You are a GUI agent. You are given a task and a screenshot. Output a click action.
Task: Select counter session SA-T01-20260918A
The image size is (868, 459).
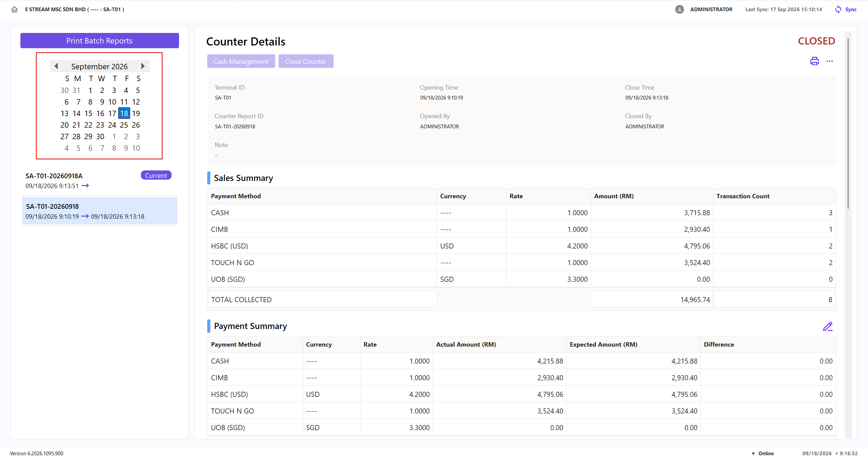100,181
